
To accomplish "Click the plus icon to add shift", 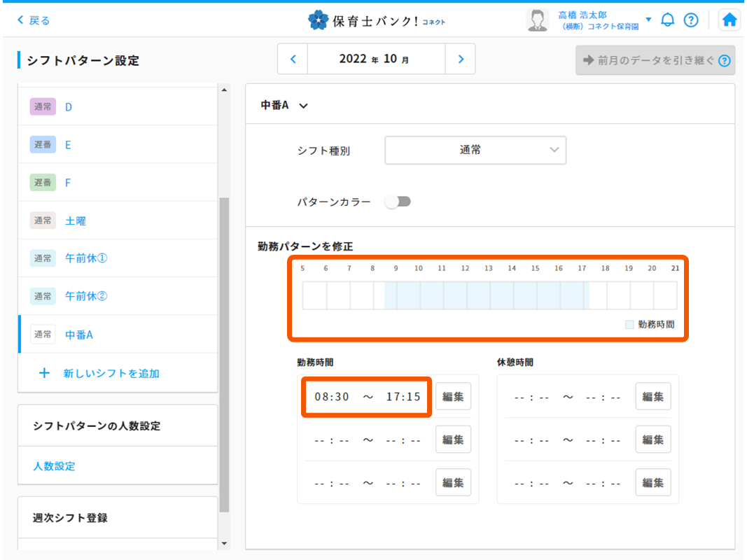I will coord(44,373).
